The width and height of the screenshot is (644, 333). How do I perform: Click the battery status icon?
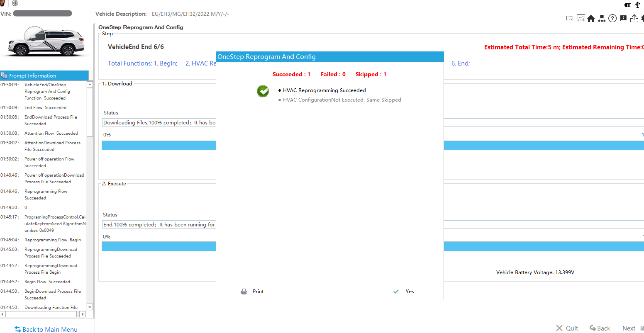(628, 5)
